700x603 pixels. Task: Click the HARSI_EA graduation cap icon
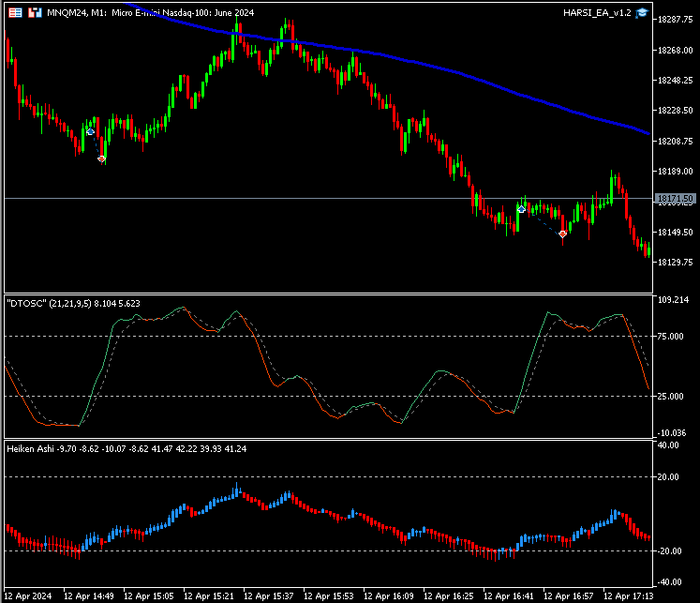pyautogui.click(x=642, y=13)
